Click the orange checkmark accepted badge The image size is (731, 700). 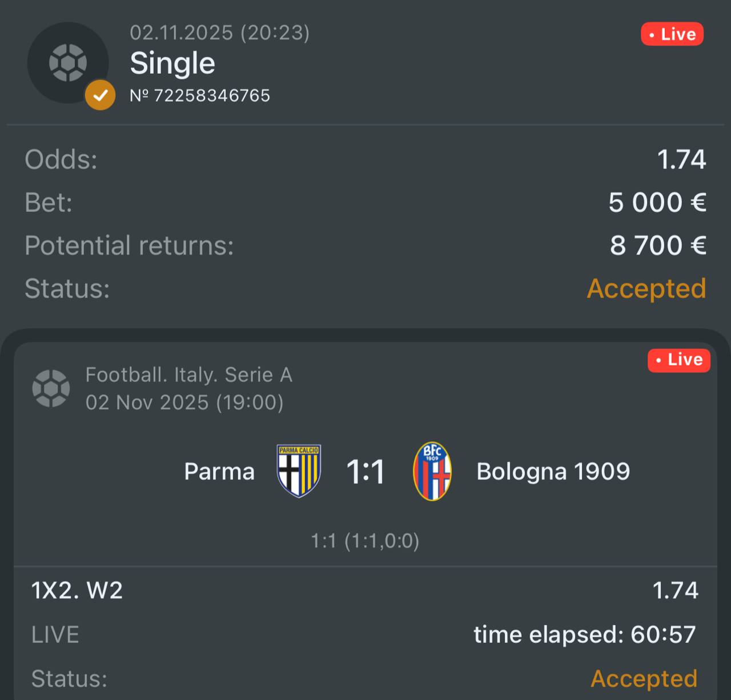[101, 95]
